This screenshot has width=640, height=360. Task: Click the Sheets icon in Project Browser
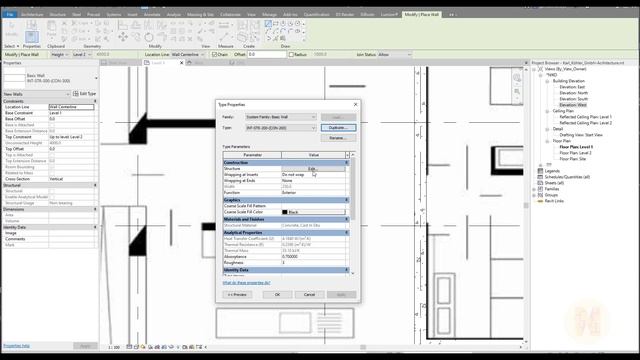pyautogui.click(x=540, y=183)
